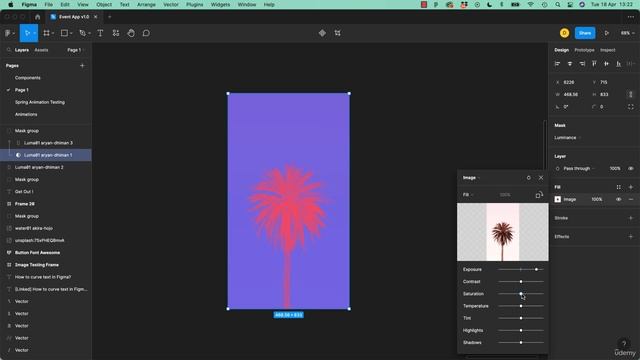Image resolution: width=640 pixels, height=360 pixels.
Task: Click the Share button
Action: (x=585, y=33)
